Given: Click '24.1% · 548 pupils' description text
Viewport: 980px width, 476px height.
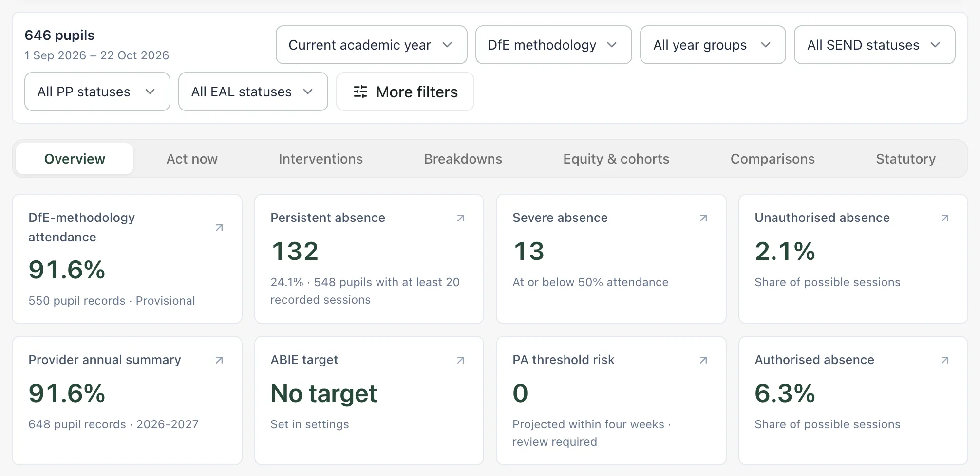Looking at the screenshot, I should coord(365,291).
